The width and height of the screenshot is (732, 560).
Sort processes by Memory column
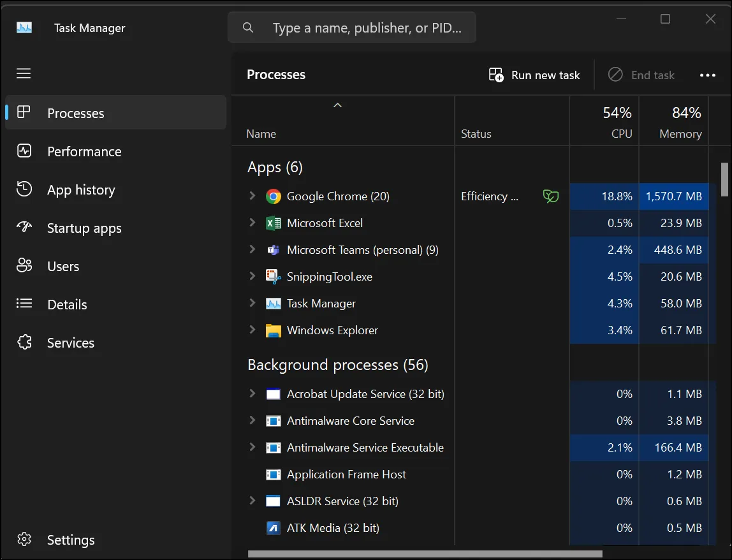coord(673,121)
